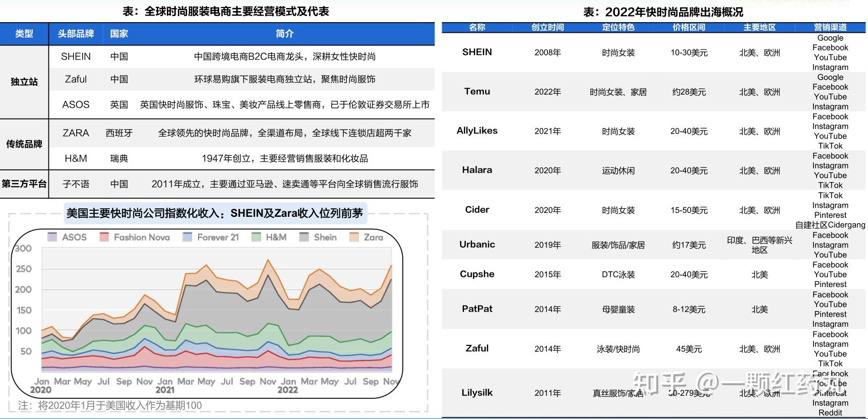
Task: Click '印度、巴西等新兴地区' region cell
Action: [x=760, y=245]
